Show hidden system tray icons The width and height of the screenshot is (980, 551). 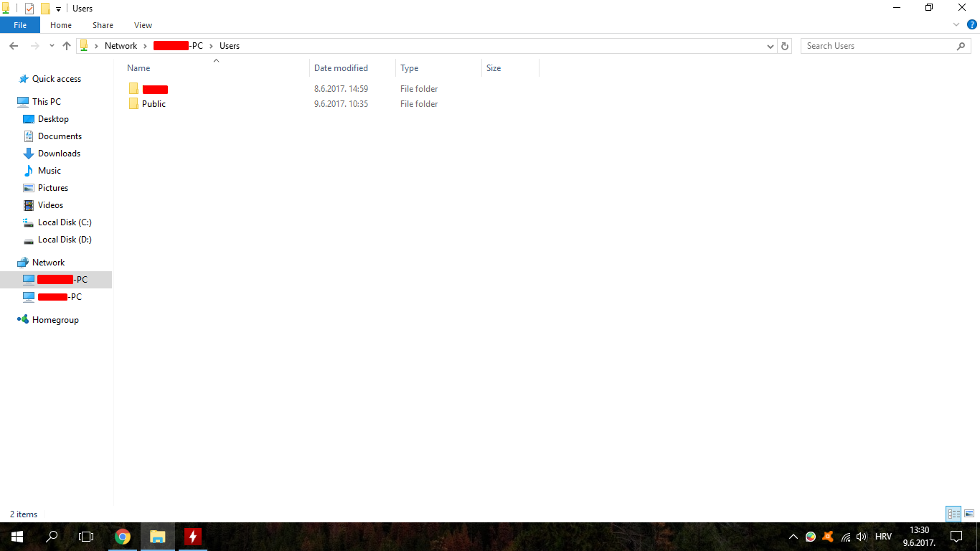coord(793,537)
